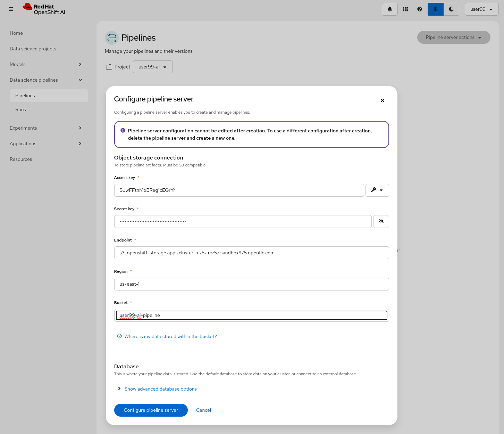Viewport: 504px width, 434px height.
Task: Close the Configure pipeline server dialog
Action: pos(383,100)
